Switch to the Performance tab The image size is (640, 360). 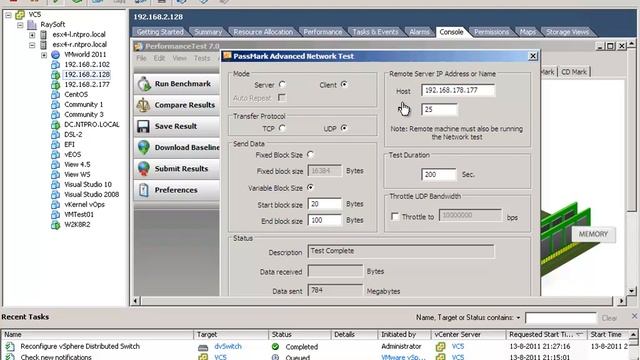[x=323, y=32]
